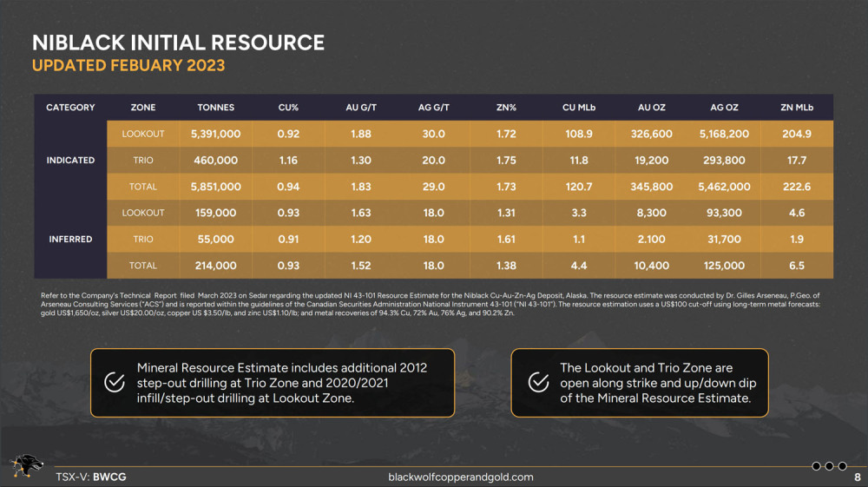Click AG G/T value 30.0
The image size is (868, 487).
coord(433,134)
